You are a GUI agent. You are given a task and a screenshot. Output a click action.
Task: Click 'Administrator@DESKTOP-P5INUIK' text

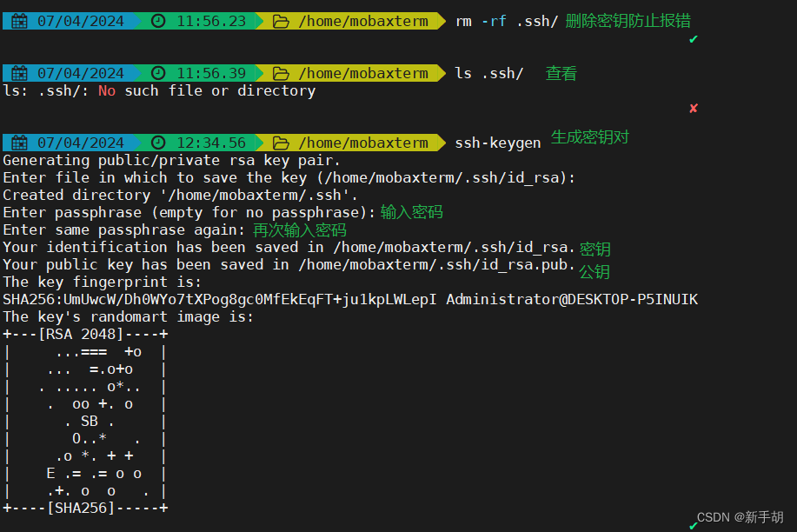[572, 300]
